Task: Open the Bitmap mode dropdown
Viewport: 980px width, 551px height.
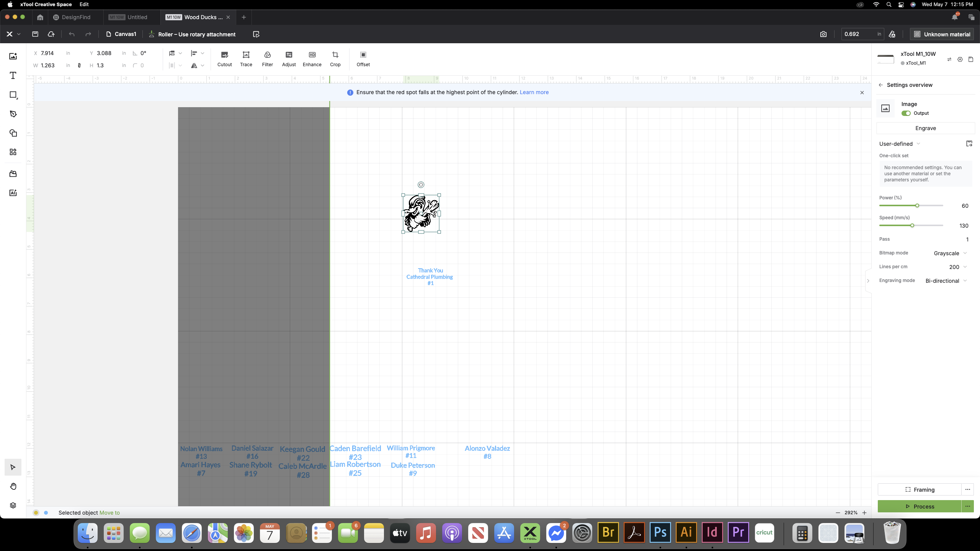Action: [951, 253]
